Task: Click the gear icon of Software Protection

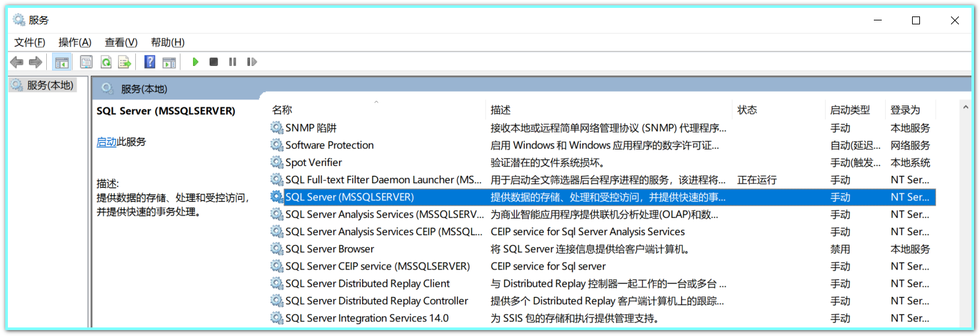Action: 277,145
